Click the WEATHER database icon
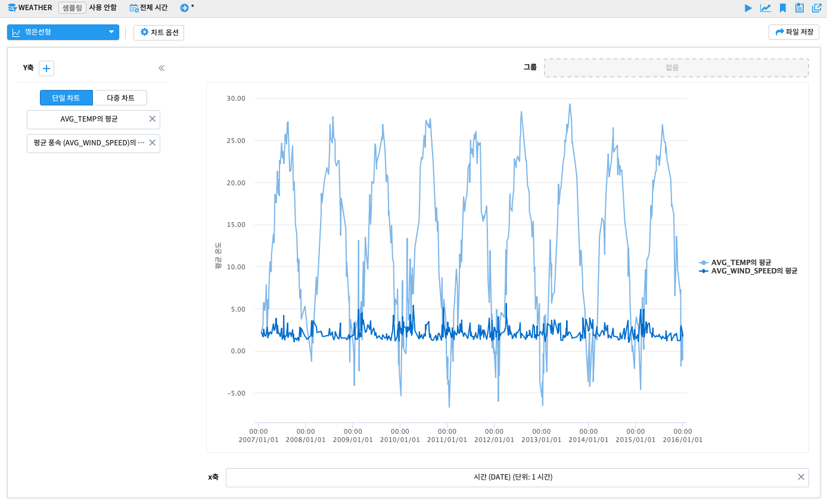Screen dimensions: 827x504 pos(12,8)
